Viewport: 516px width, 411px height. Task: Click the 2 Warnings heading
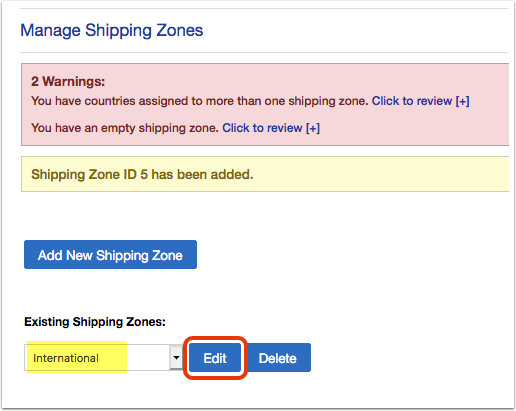(68, 81)
